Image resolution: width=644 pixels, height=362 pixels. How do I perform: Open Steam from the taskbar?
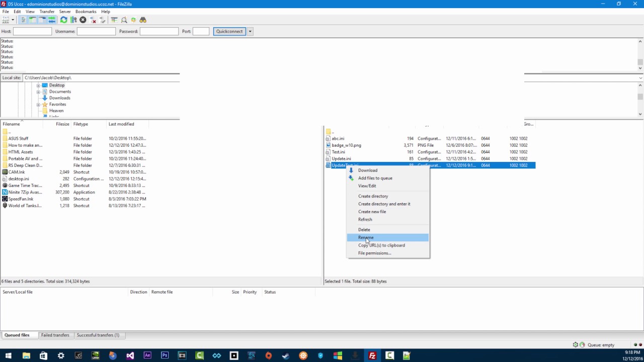(x=286, y=355)
